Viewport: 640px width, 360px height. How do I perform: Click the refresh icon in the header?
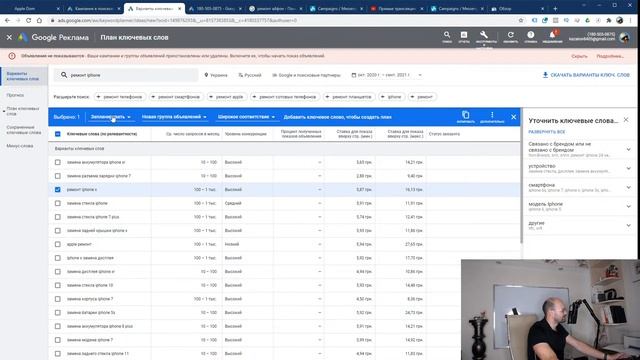pyautogui.click(x=511, y=36)
